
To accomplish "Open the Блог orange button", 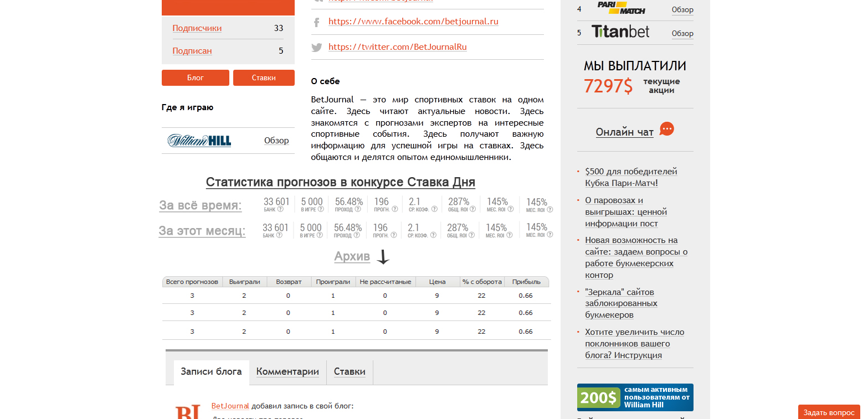I will pos(196,78).
